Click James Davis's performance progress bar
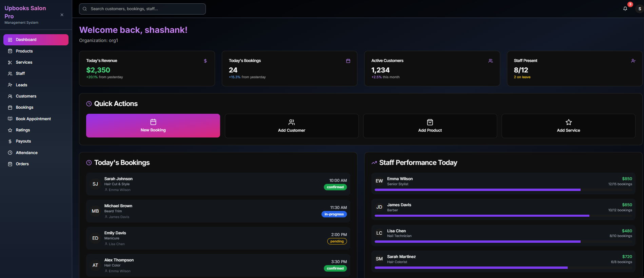This screenshot has height=278, width=644. pyautogui.click(x=503, y=216)
